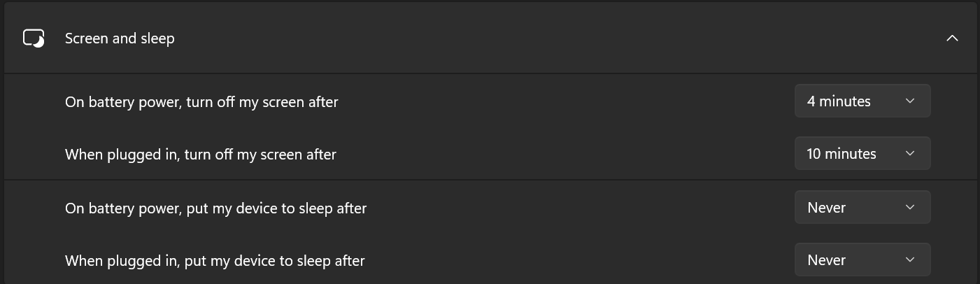Click the arrow in the 10 minutes dropdown
Screen dimensions: 980x284
pyautogui.click(x=910, y=153)
